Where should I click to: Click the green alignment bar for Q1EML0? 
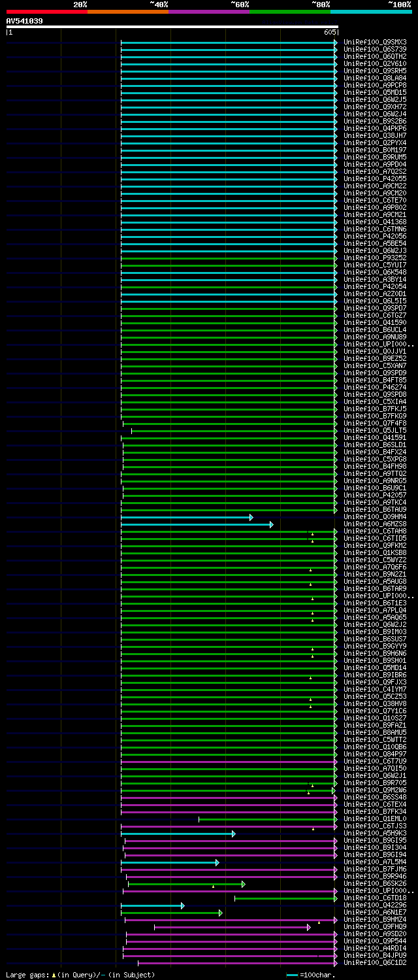click(x=268, y=819)
